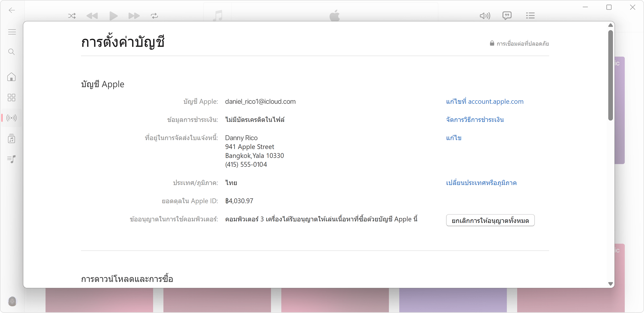Open the sidebar hamburger menu
644x313 pixels.
pos(12,32)
